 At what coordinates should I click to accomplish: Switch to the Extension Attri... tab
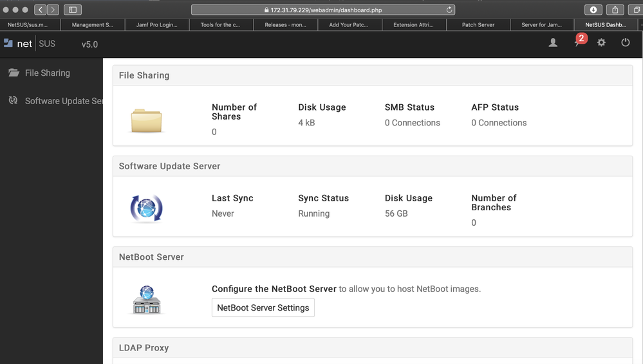[413, 24]
